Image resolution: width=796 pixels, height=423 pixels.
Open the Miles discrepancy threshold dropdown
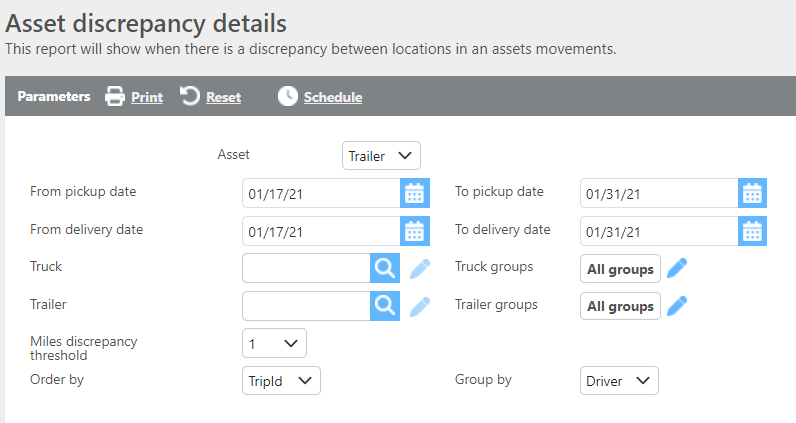(x=274, y=343)
